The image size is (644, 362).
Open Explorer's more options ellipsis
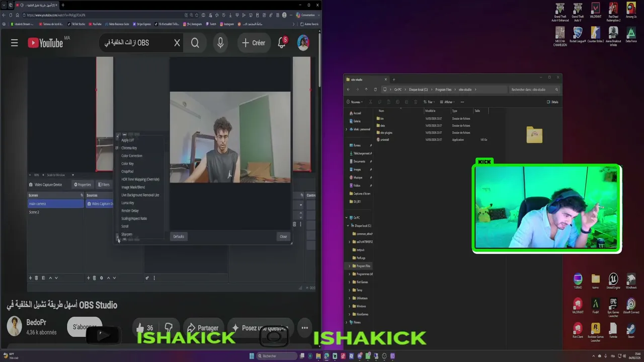pyautogui.click(x=462, y=102)
